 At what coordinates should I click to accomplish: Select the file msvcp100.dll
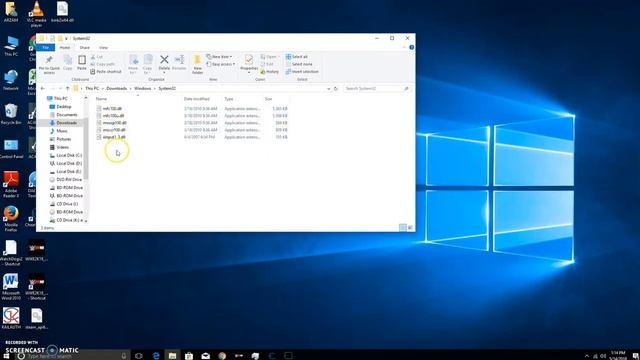tap(114, 123)
